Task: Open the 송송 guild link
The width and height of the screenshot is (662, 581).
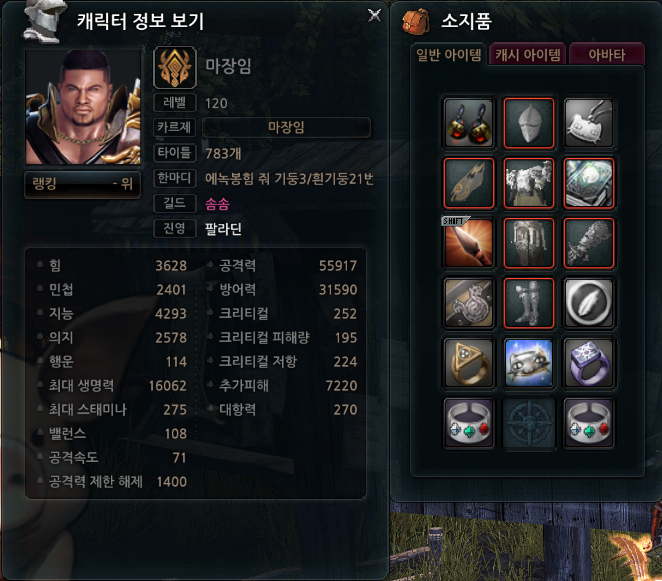Action: pyautogui.click(x=217, y=204)
